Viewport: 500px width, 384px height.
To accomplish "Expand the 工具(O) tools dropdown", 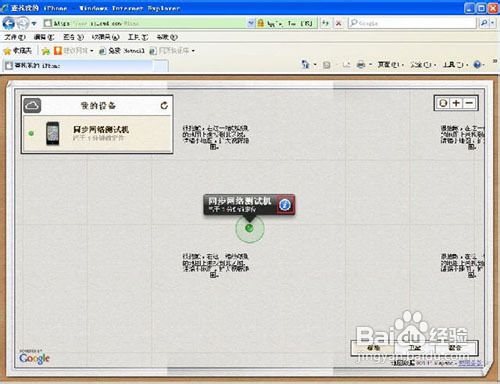I will [x=456, y=65].
